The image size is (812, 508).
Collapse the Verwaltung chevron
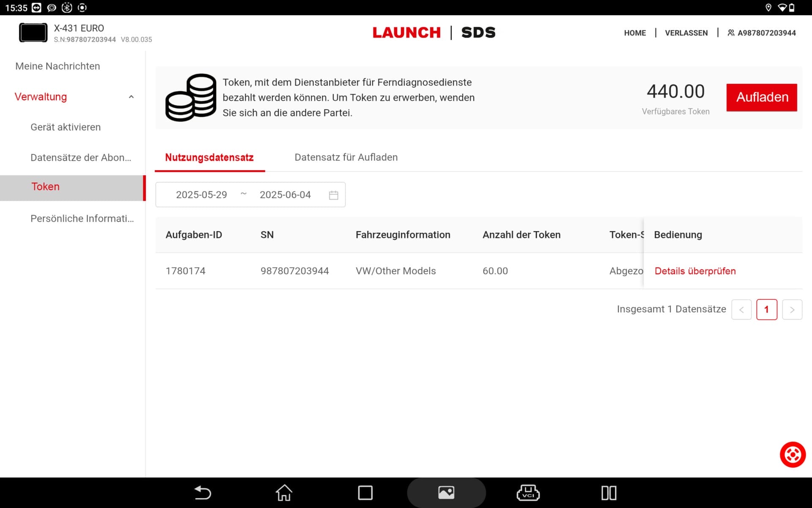coord(131,97)
